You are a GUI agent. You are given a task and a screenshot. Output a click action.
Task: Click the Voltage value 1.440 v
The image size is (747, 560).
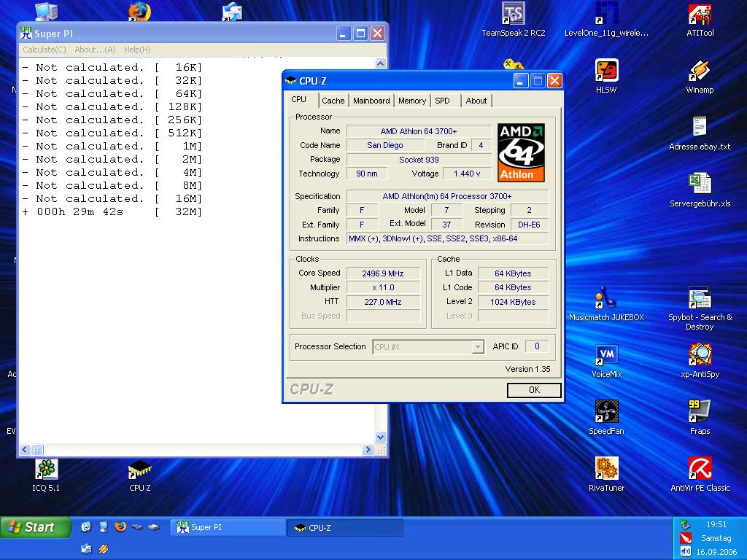[467, 174]
